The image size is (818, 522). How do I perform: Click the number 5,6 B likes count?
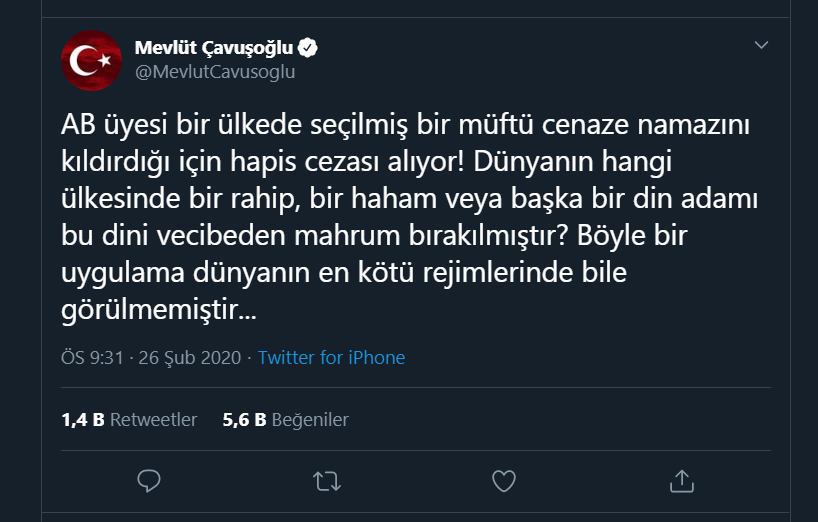pos(244,419)
